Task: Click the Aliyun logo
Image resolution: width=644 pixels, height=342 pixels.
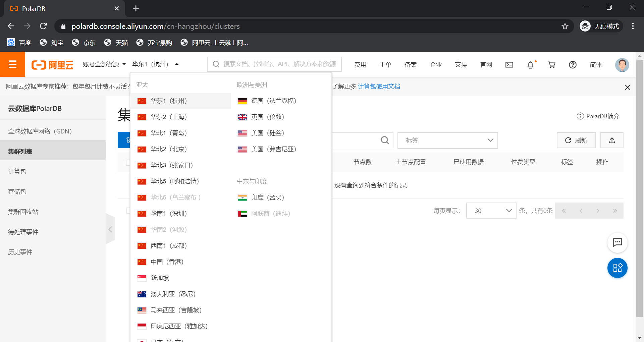Action: pyautogui.click(x=52, y=65)
